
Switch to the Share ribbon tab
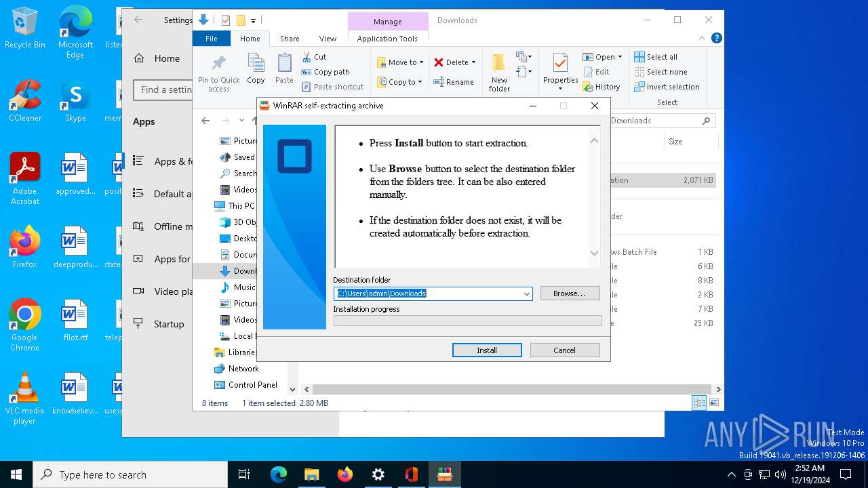(290, 39)
